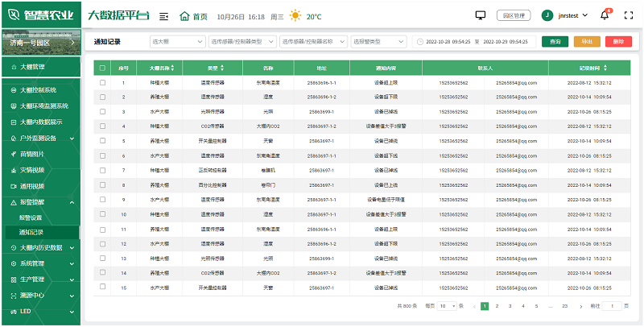644x327 pixels.
Task: Expand the 户外监测设备 sidebar section
Action: click(x=40, y=138)
